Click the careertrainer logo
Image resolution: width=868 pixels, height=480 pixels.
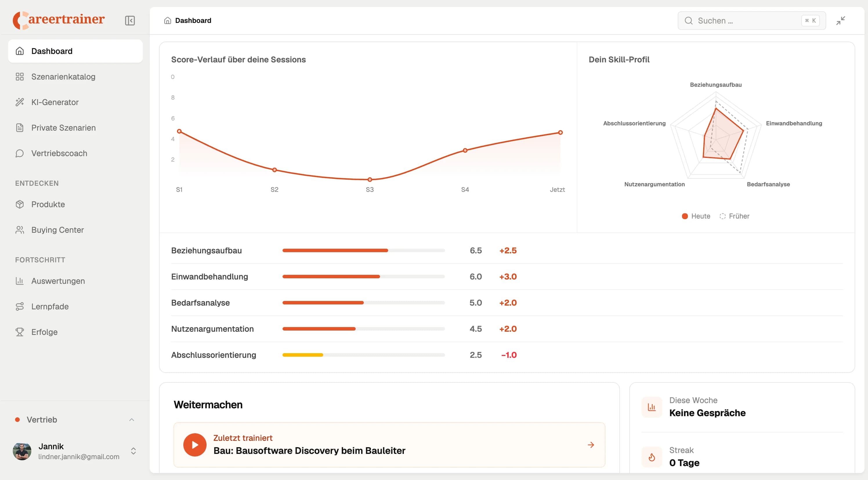tap(59, 20)
